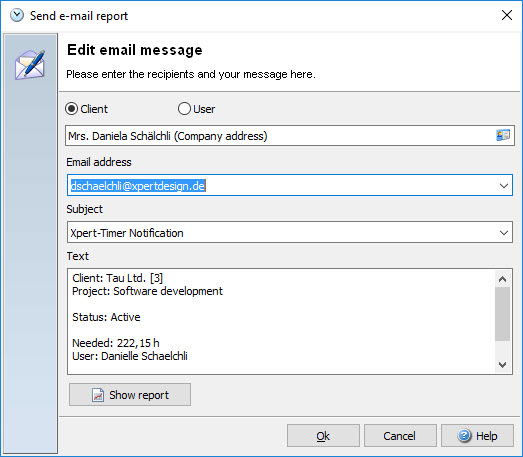Click the Show report button
The image size is (523, 457).
(130, 395)
